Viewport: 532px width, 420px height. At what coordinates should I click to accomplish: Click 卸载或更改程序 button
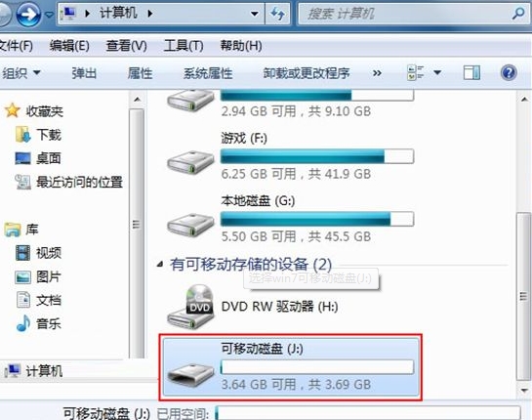[x=307, y=73]
